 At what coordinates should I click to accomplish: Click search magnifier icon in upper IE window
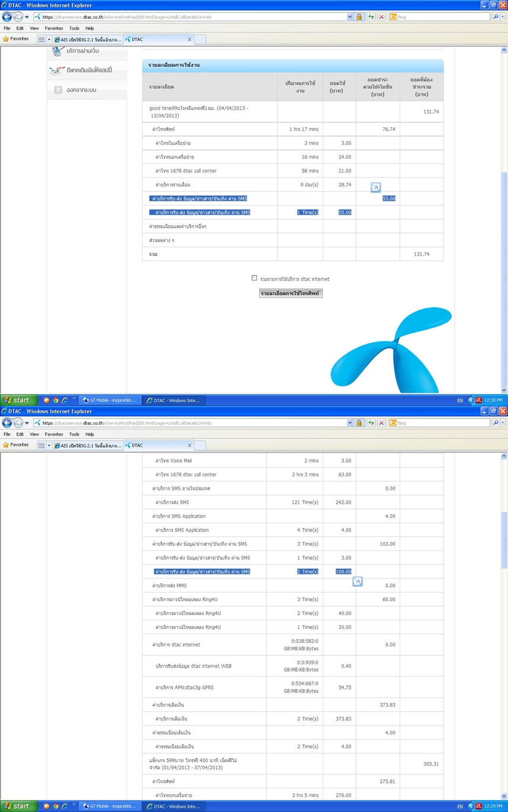click(496, 17)
